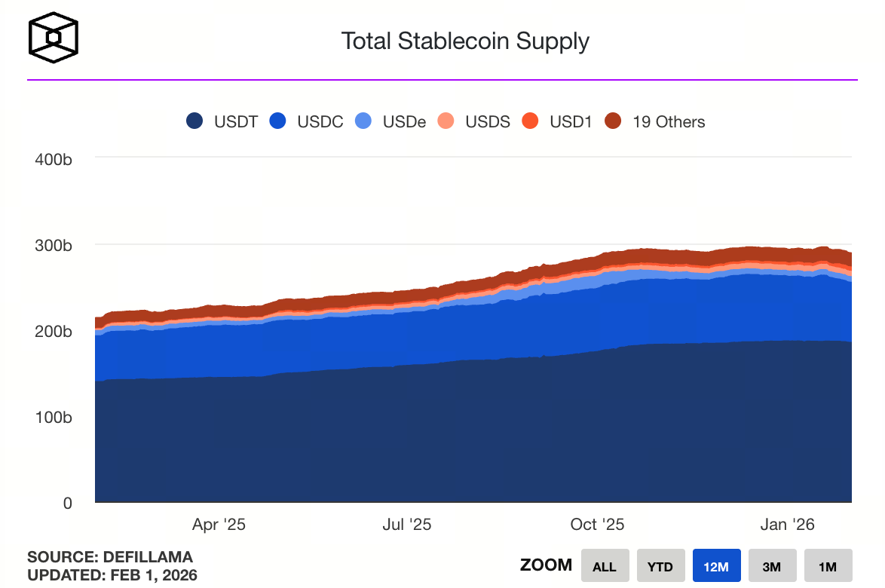Click the USDC legend label

tap(320, 121)
